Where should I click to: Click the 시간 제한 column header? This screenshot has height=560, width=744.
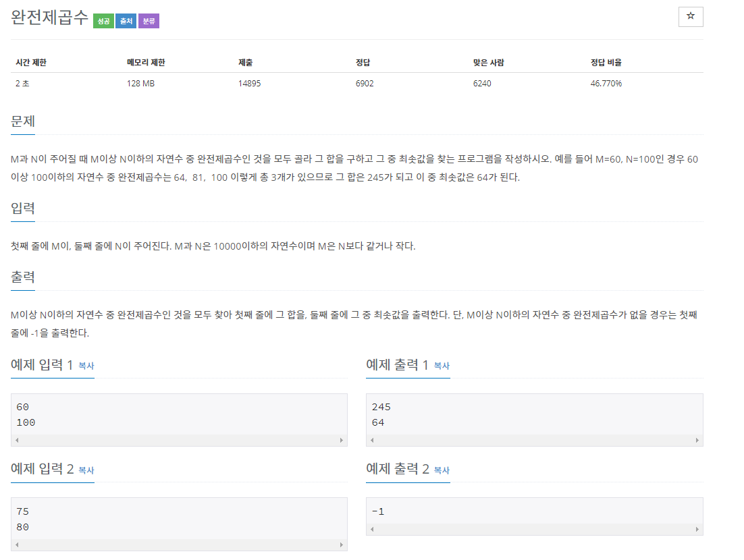pos(31,63)
